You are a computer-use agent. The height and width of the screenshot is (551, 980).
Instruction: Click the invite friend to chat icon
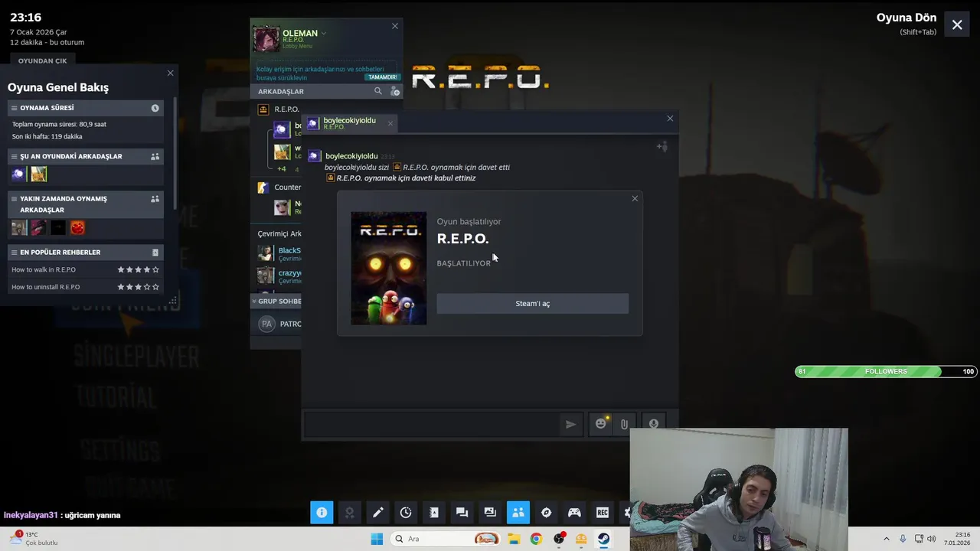click(x=661, y=146)
